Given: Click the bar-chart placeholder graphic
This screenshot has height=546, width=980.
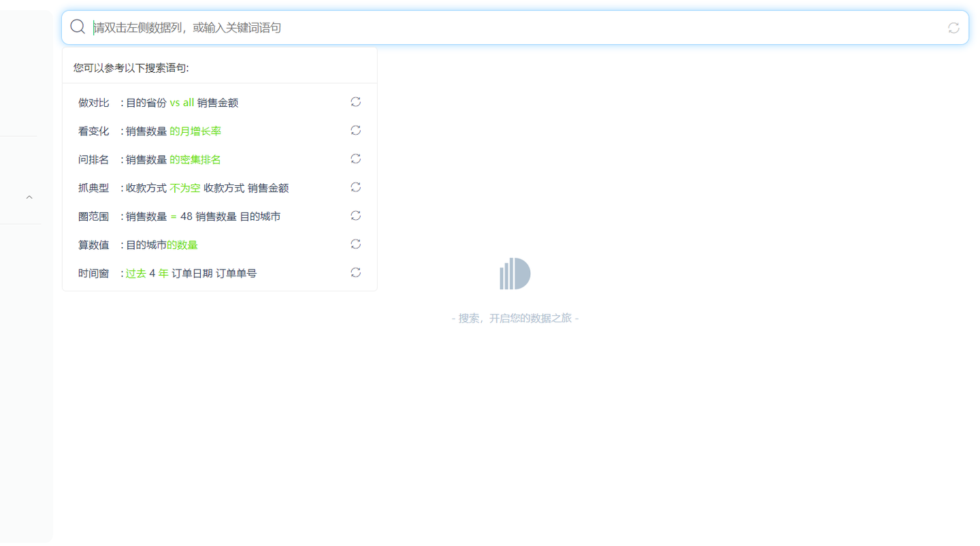Looking at the screenshot, I should [x=515, y=273].
